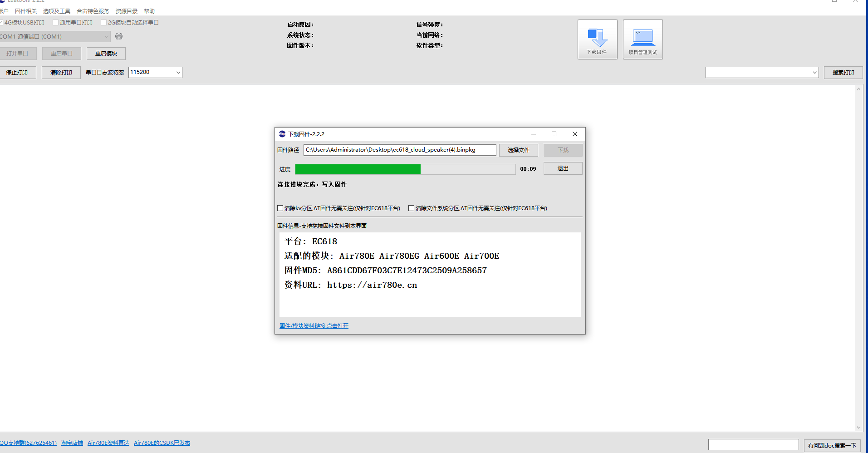
Task: Open the COM1 通信端口 port dropdown
Action: click(x=106, y=36)
